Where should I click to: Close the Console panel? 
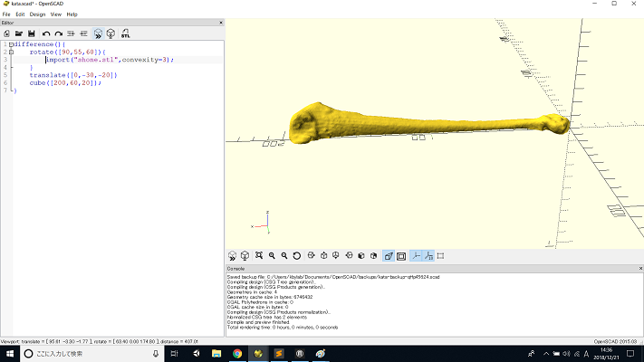640,269
